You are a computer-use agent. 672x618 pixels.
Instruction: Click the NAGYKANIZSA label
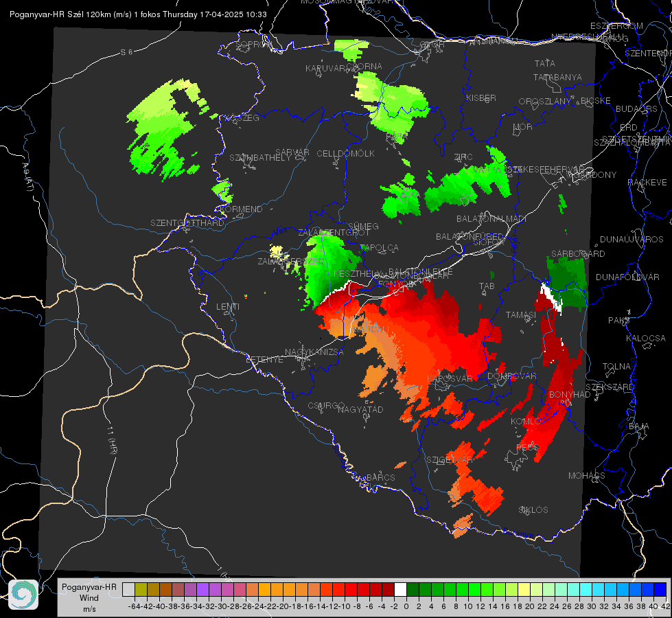(x=314, y=352)
